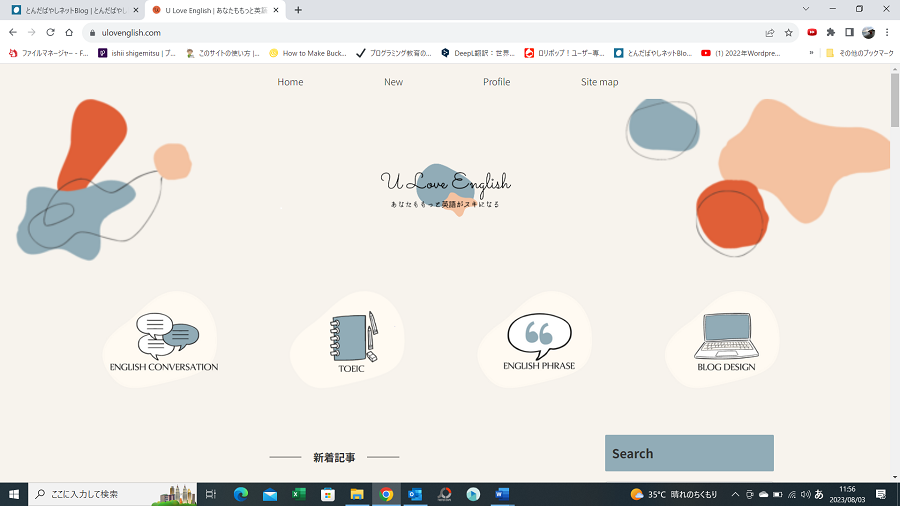Click the share page icon in address bar

pyautogui.click(x=769, y=32)
